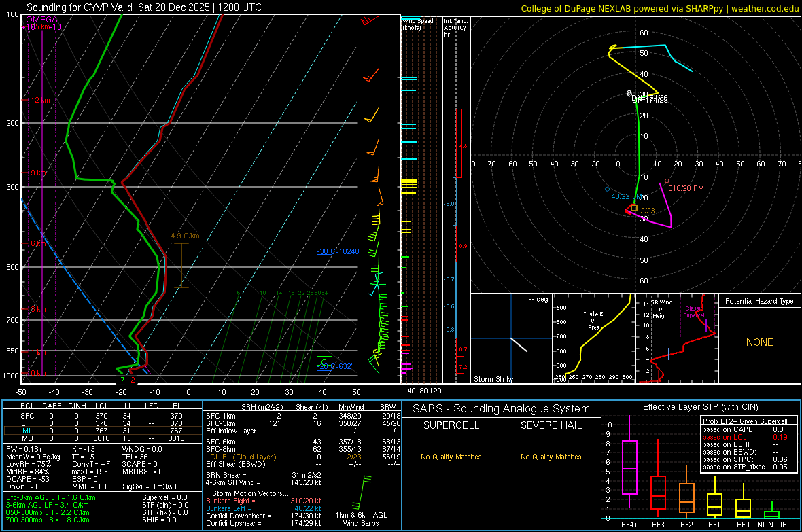
Task: Click the 'SARS - Sounding Analogue System' heading
Action: 502,409
